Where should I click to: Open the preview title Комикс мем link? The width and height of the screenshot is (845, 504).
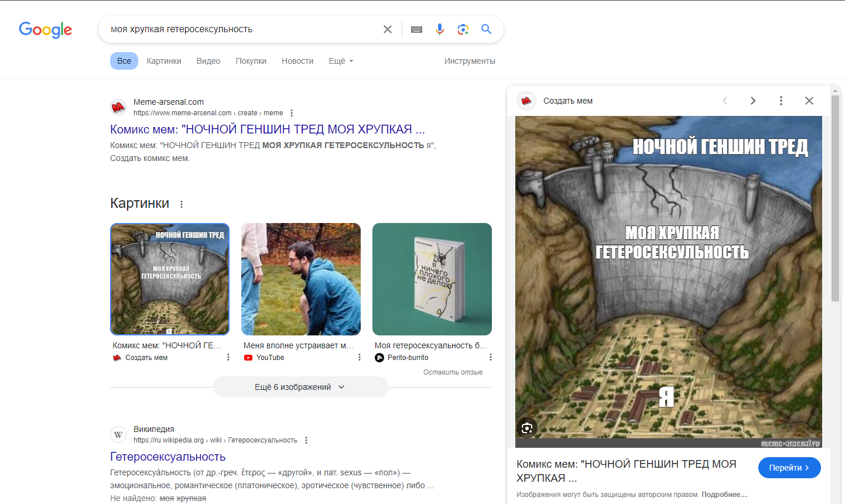click(627, 471)
